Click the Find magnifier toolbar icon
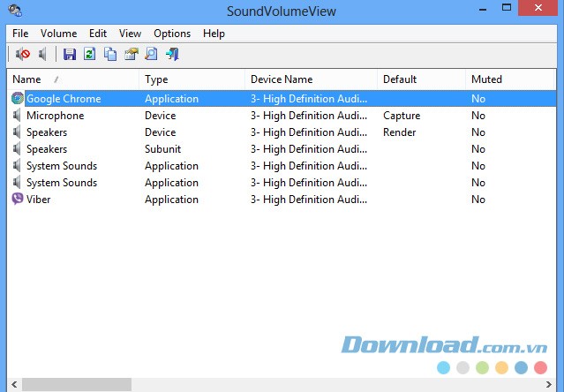The image size is (564, 392). tap(152, 55)
